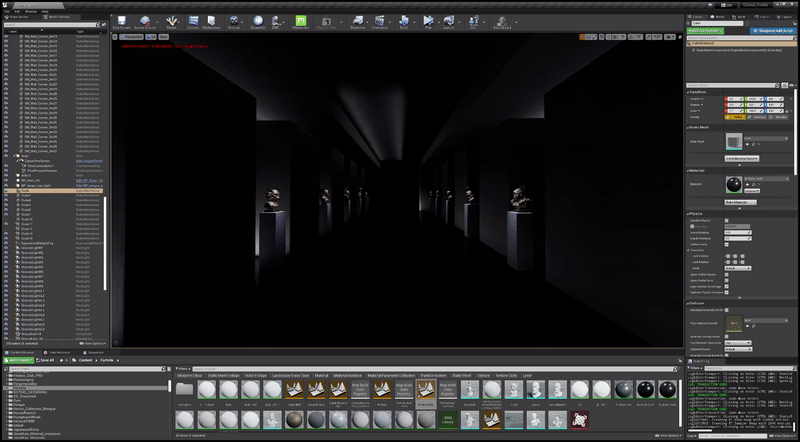800x442 pixels.
Task: Toggle the Static mobility option
Action: (x=733, y=116)
